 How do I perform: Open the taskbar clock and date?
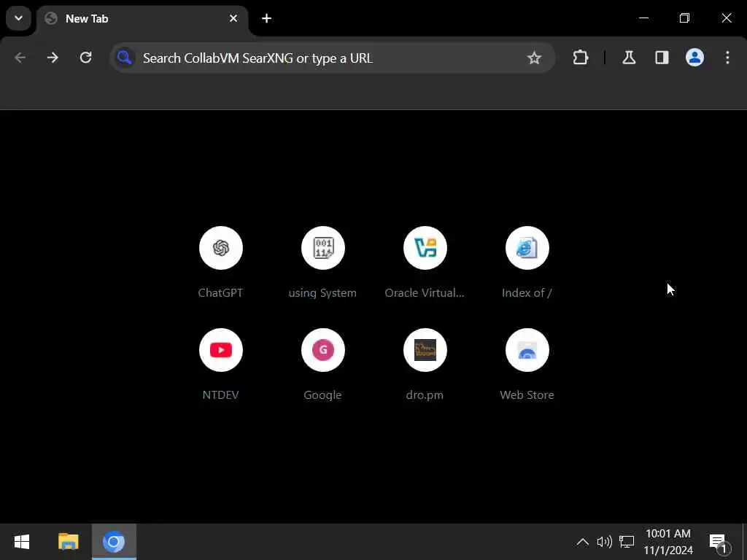tap(668, 542)
